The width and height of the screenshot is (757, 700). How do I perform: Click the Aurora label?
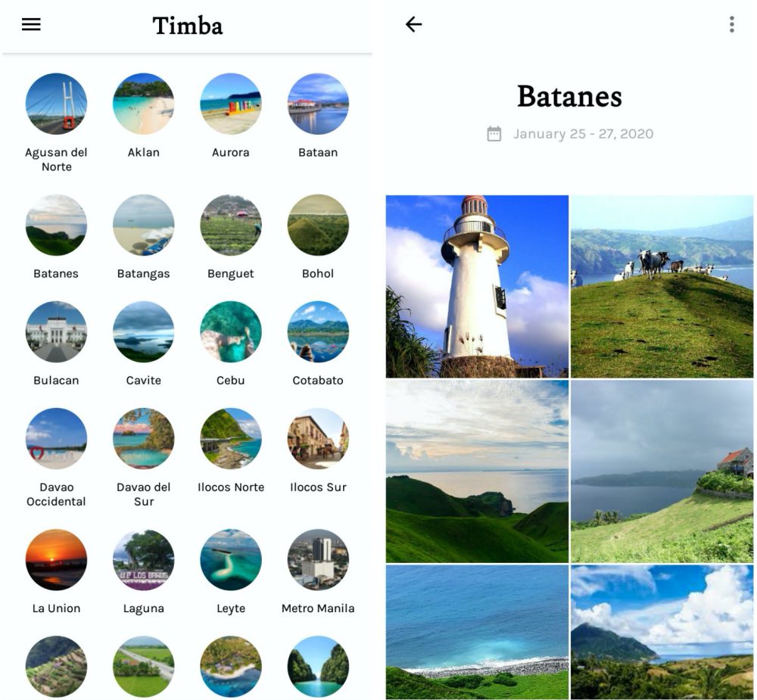(231, 153)
